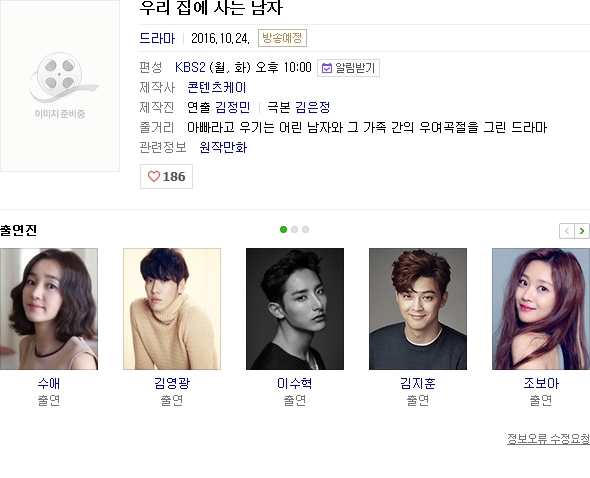This screenshot has width=590, height=478.
Task: Click the heart like icon with 186
Action: 166,177
